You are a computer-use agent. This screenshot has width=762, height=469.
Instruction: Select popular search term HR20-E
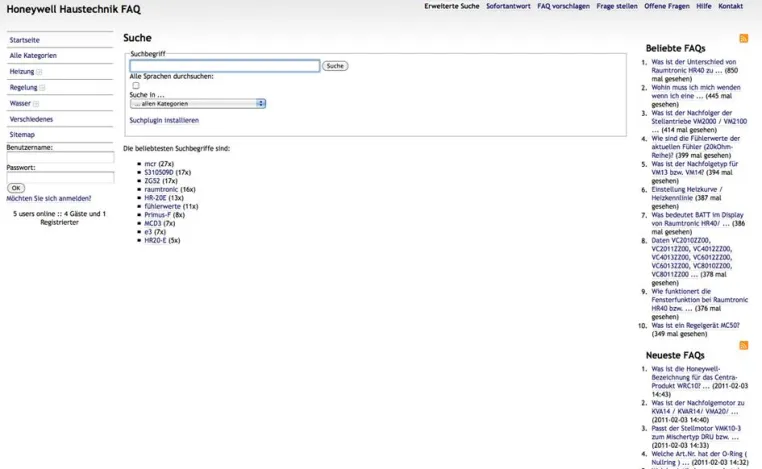tap(155, 241)
